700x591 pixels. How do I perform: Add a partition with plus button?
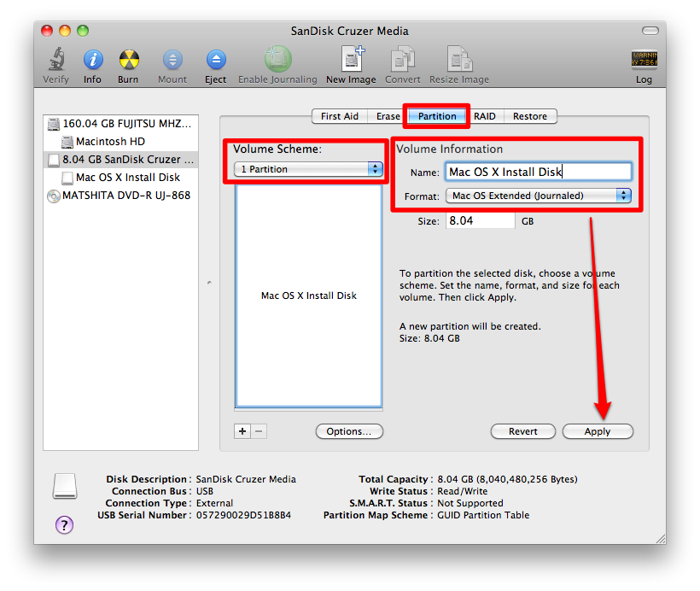click(x=242, y=431)
